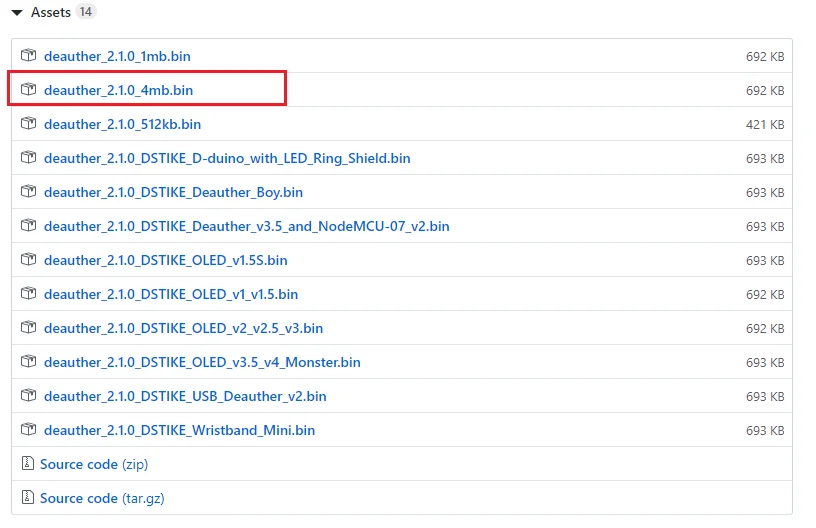Download deauther_2.1.0_DSTIKE_USB_Deauther_v2.bin
816x528 pixels.
pyautogui.click(x=185, y=396)
